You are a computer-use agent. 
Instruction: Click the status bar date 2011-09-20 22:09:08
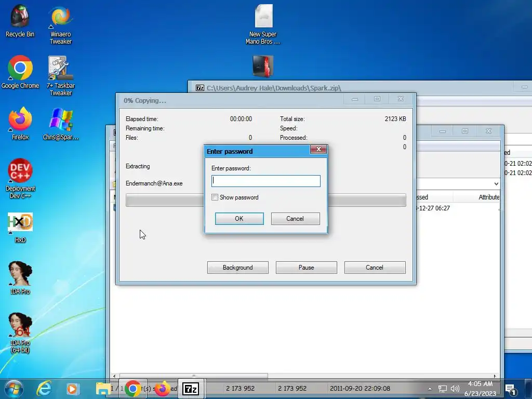(360, 389)
